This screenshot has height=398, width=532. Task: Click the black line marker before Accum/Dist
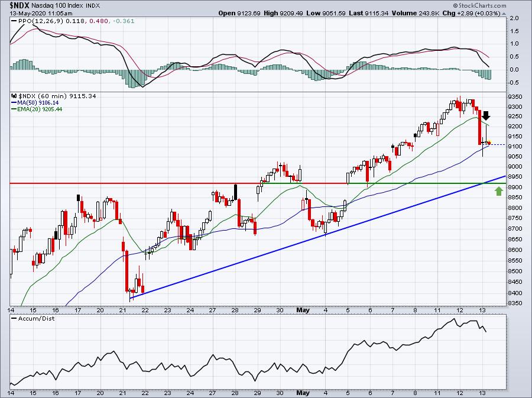[14, 319]
